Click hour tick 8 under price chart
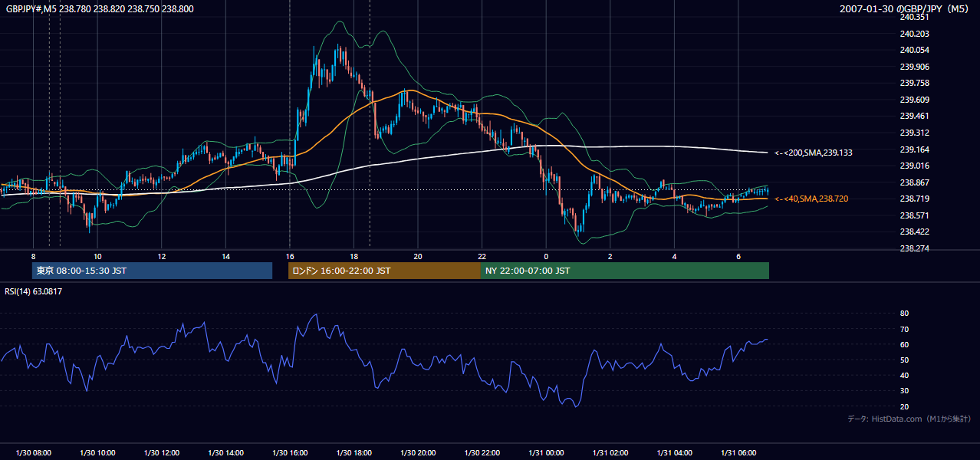The height and width of the screenshot is (460, 980). (34, 256)
